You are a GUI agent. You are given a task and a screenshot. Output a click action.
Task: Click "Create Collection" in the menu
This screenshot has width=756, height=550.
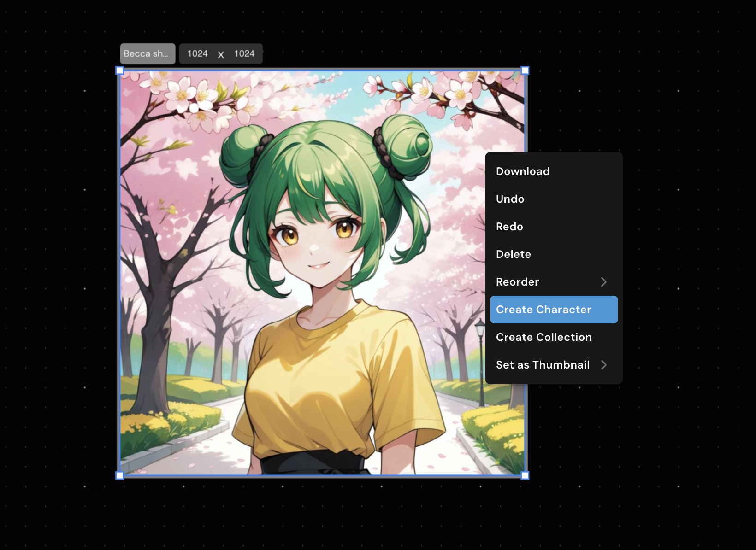click(x=543, y=337)
